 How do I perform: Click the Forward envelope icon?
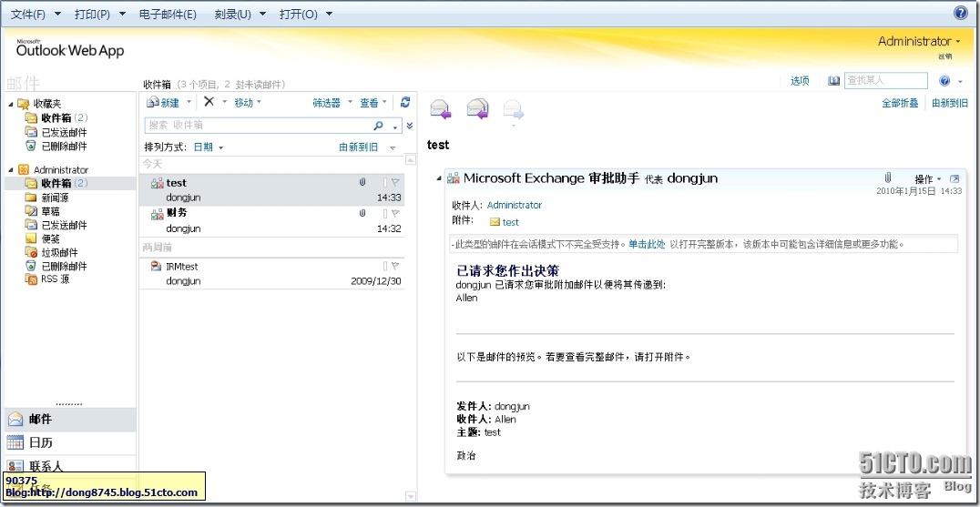(x=514, y=109)
